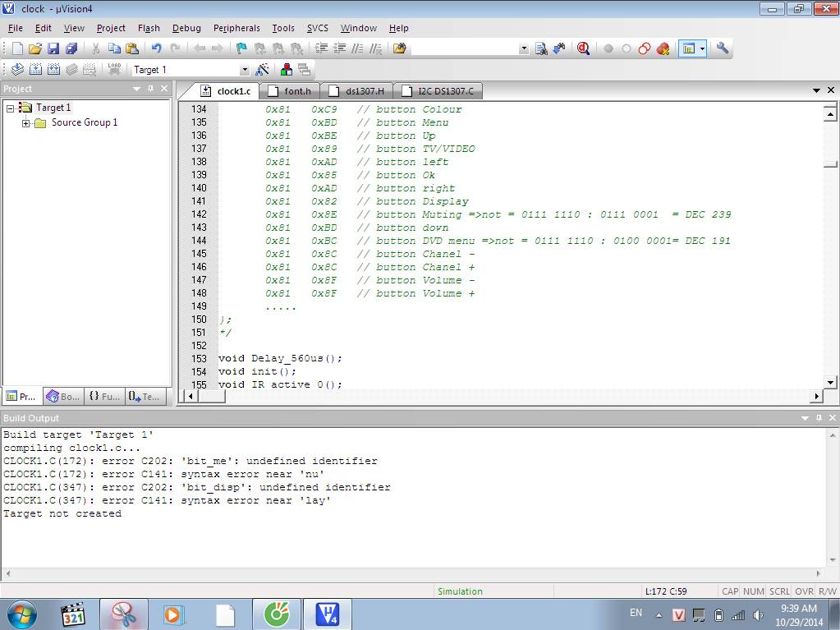840x630 pixels.
Task: Open Configuration with the wrench icon
Action: [722, 48]
